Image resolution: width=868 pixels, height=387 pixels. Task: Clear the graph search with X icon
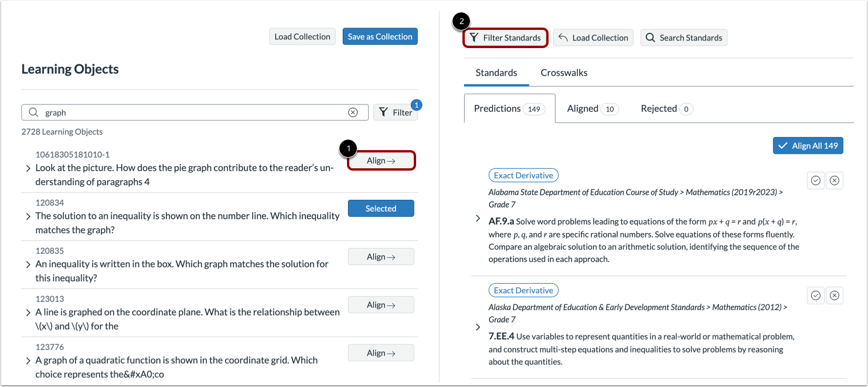click(x=353, y=113)
